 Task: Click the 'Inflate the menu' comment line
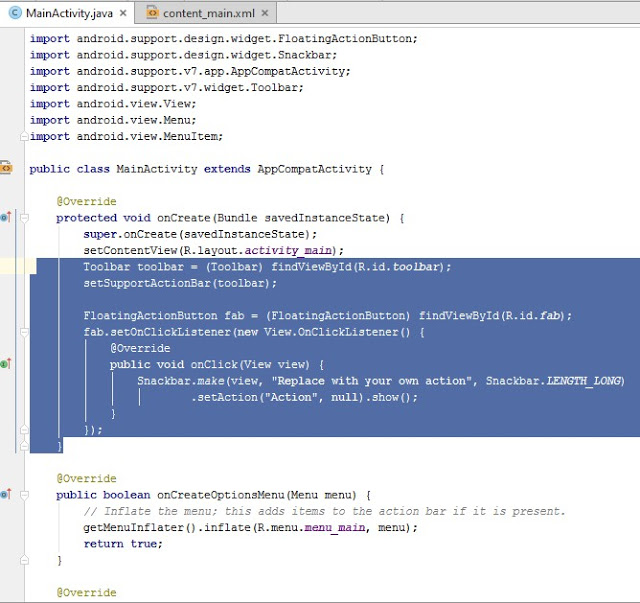[324, 511]
